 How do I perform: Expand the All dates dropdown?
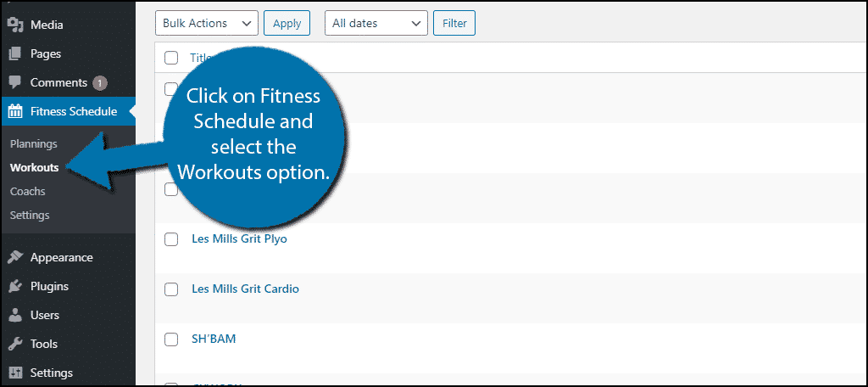pos(376,24)
